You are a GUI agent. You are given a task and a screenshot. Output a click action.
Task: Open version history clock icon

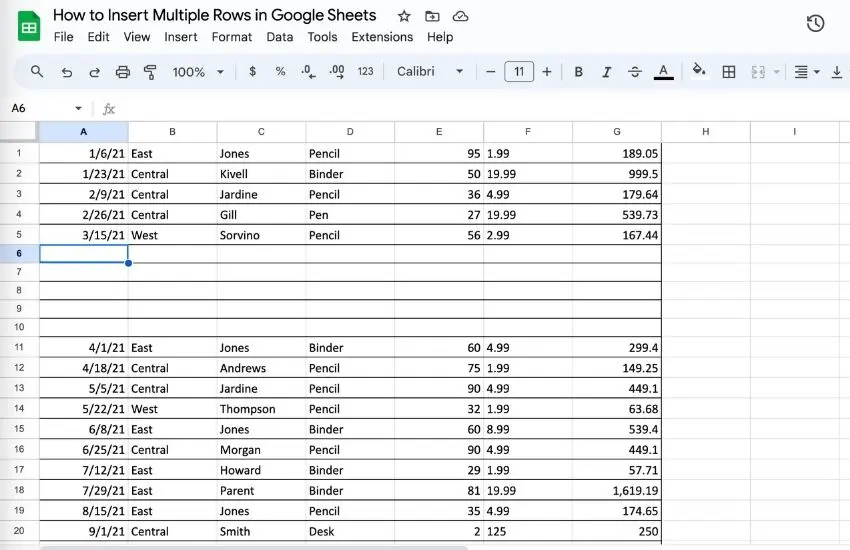click(815, 23)
